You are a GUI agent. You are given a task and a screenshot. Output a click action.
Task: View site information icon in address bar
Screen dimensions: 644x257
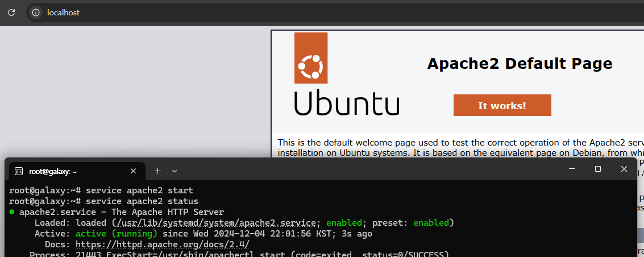36,13
